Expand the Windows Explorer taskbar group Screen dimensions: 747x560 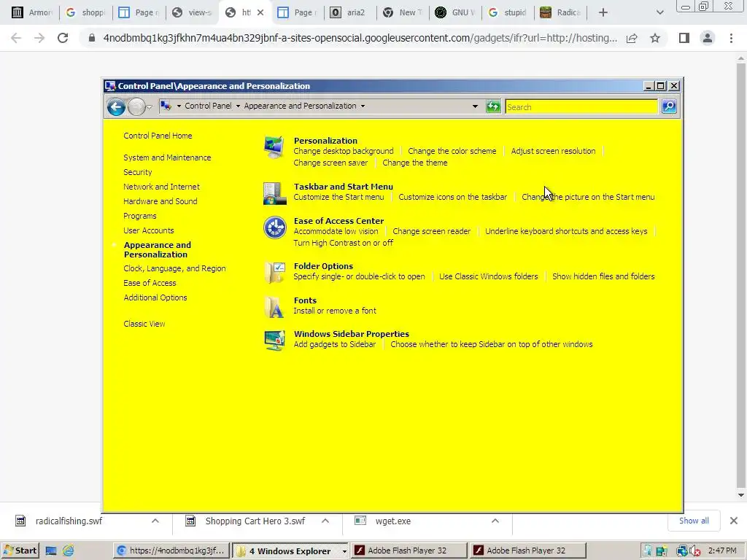pos(344,551)
